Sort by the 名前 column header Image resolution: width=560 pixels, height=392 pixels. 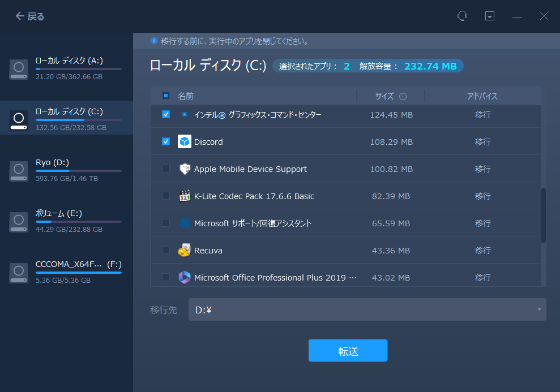tap(186, 96)
